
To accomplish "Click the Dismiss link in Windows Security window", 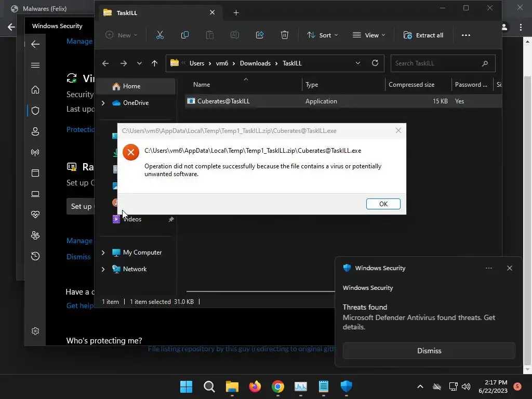I will (78, 257).
